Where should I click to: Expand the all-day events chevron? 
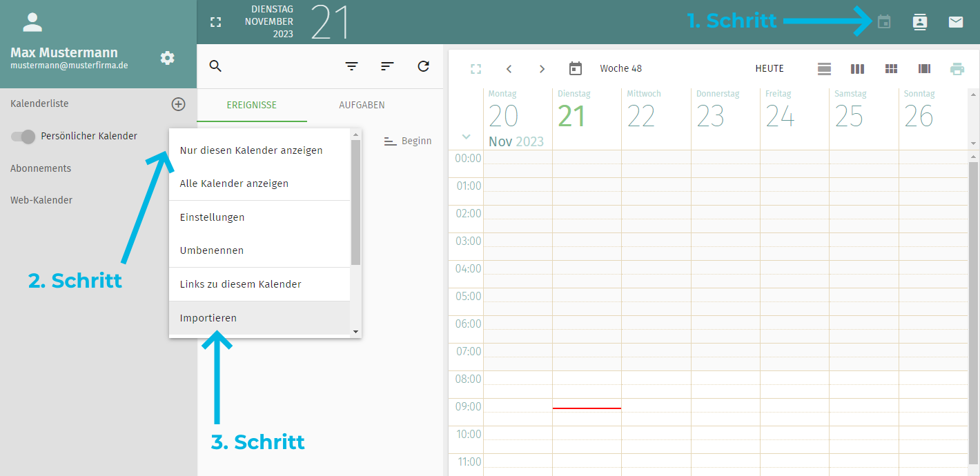click(466, 137)
